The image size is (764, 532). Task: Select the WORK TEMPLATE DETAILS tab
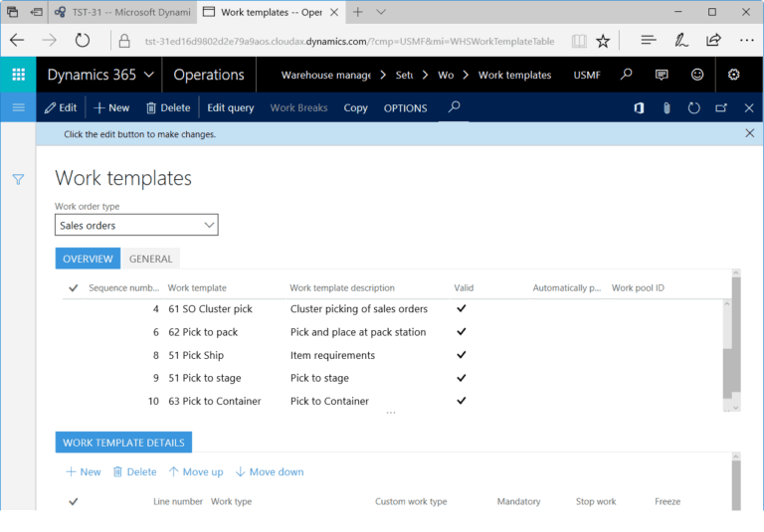[x=123, y=443]
